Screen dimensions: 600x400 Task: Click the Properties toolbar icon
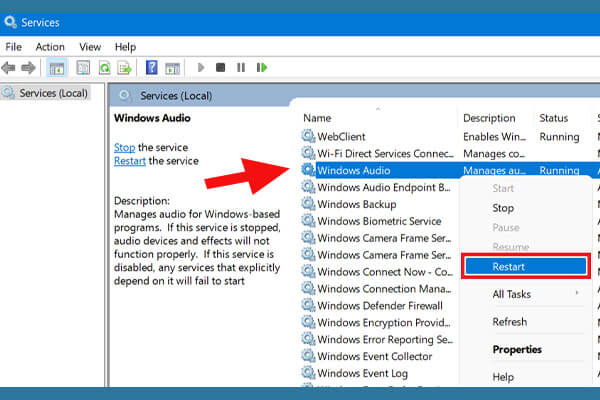[83, 68]
